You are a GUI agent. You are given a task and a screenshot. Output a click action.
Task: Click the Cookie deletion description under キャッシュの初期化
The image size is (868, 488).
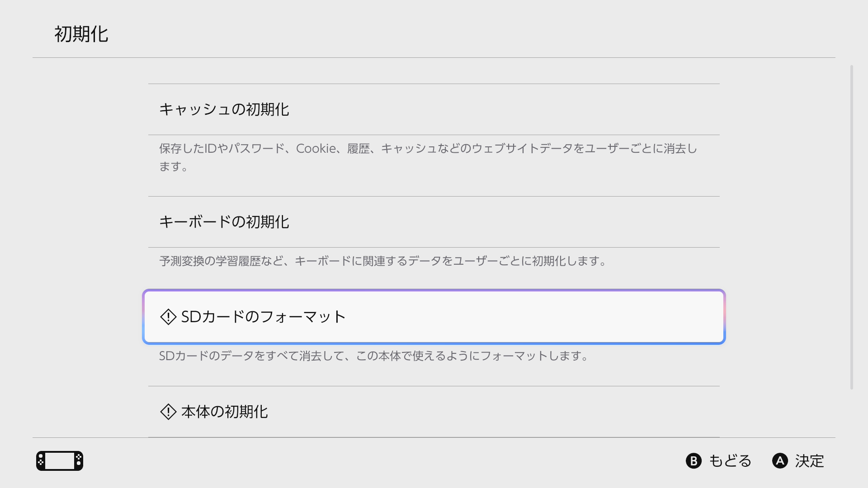428,158
